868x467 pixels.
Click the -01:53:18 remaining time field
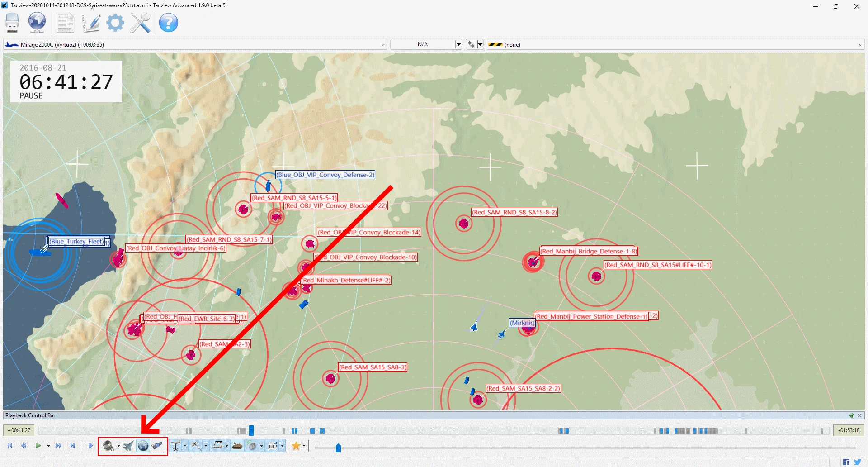(849, 430)
